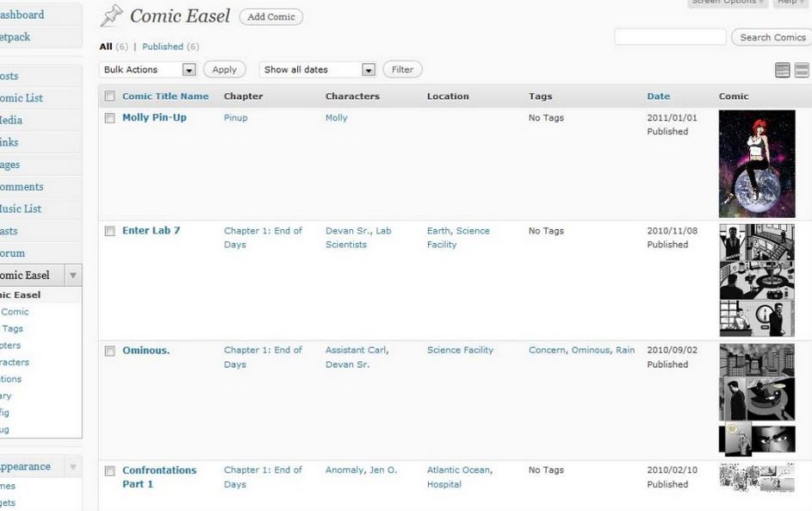812x511 pixels.
Task: Click the Search Comics button
Action: point(772,37)
